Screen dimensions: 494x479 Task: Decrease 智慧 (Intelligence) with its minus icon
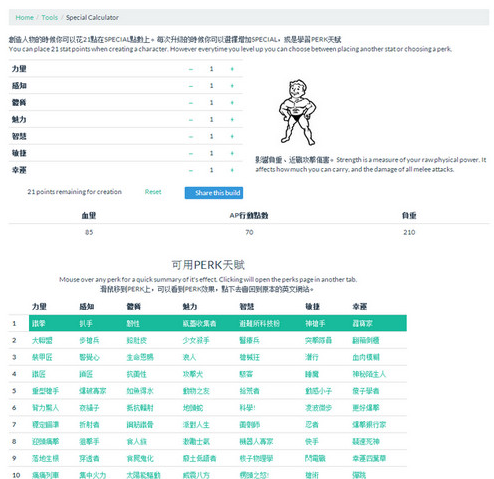pyautogui.click(x=191, y=137)
